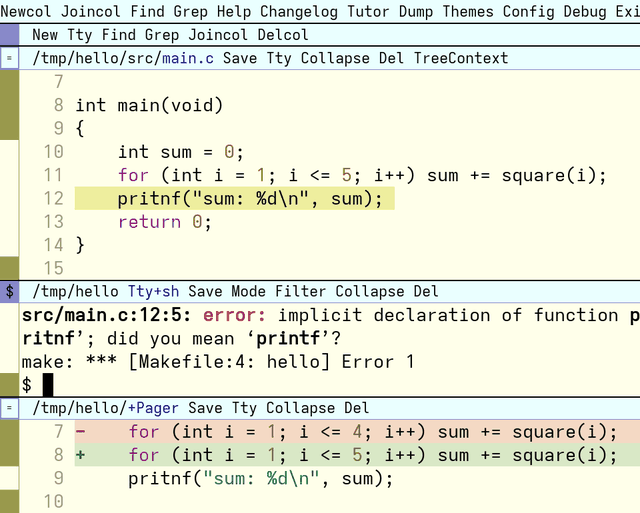Click New in the column tag
This screenshot has height=513, width=640.
pos(45,35)
